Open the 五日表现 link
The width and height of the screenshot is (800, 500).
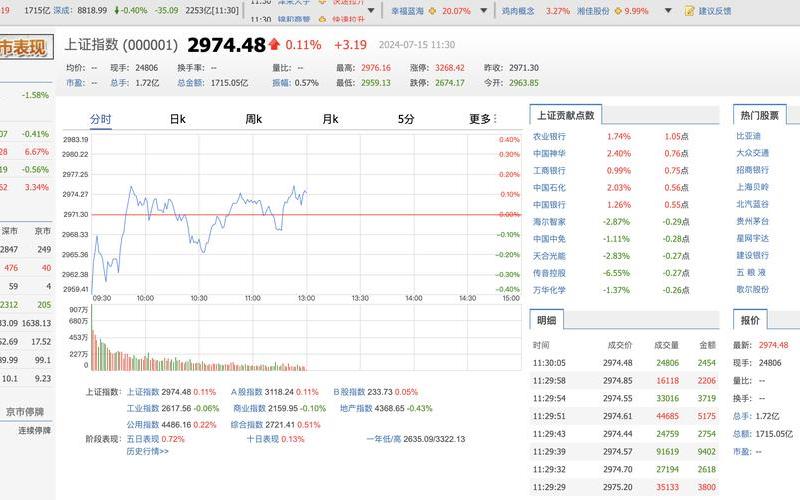(143, 439)
